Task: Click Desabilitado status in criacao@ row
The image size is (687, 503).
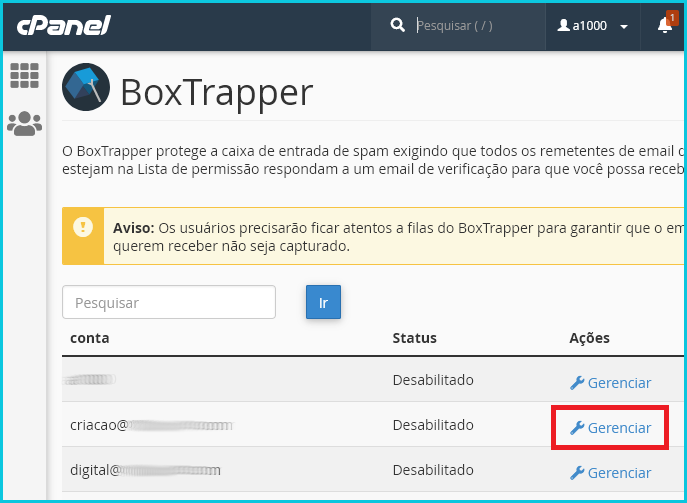Action: click(x=433, y=425)
